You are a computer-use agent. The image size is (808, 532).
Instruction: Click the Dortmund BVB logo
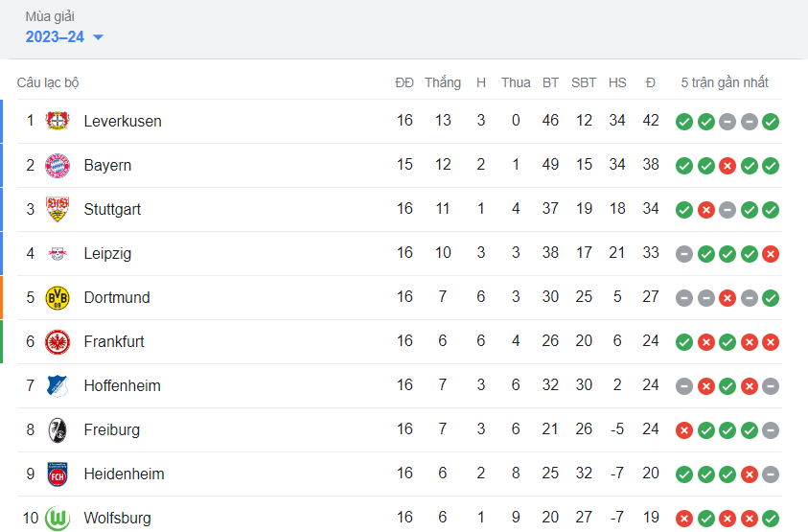pyautogui.click(x=58, y=297)
